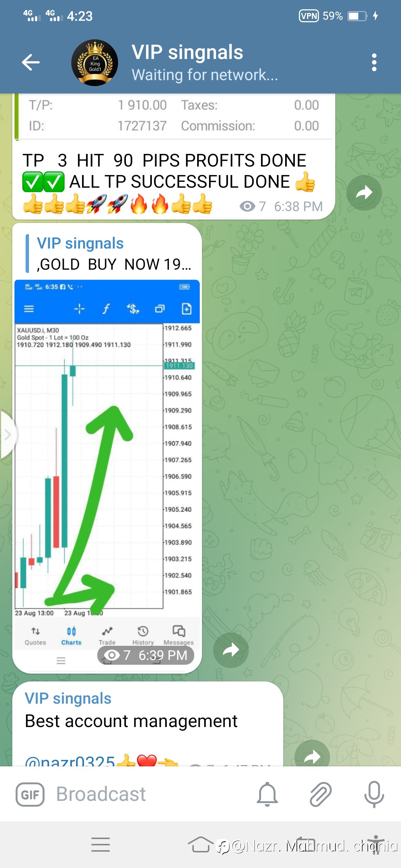Forward the TP 3 HIT message
This screenshot has height=868, width=401.
pyautogui.click(x=364, y=193)
